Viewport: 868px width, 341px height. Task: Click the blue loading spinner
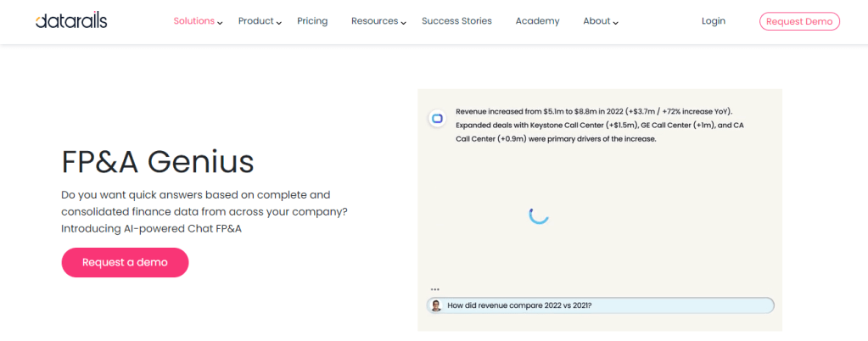click(539, 215)
